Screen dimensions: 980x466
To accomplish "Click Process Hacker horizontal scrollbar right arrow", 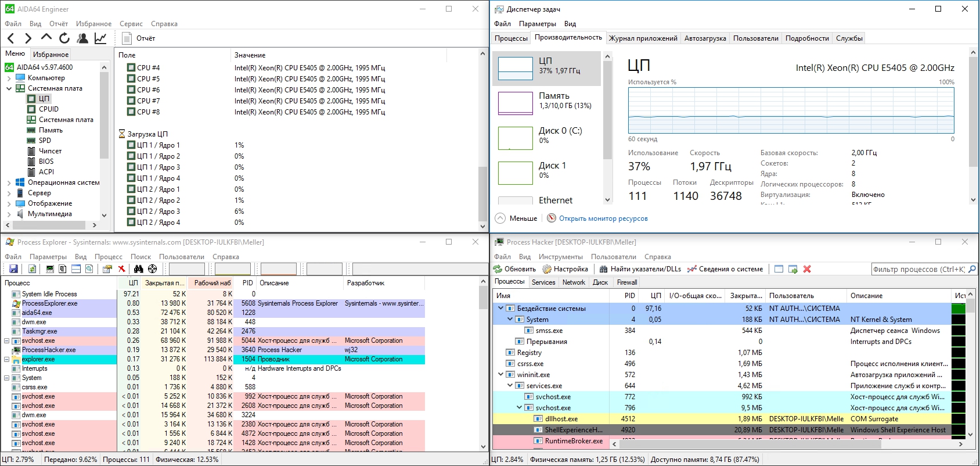I will click(x=961, y=445).
